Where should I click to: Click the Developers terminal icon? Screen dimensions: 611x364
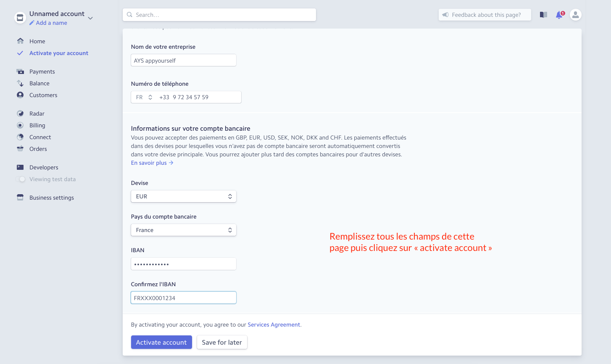pos(20,167)
